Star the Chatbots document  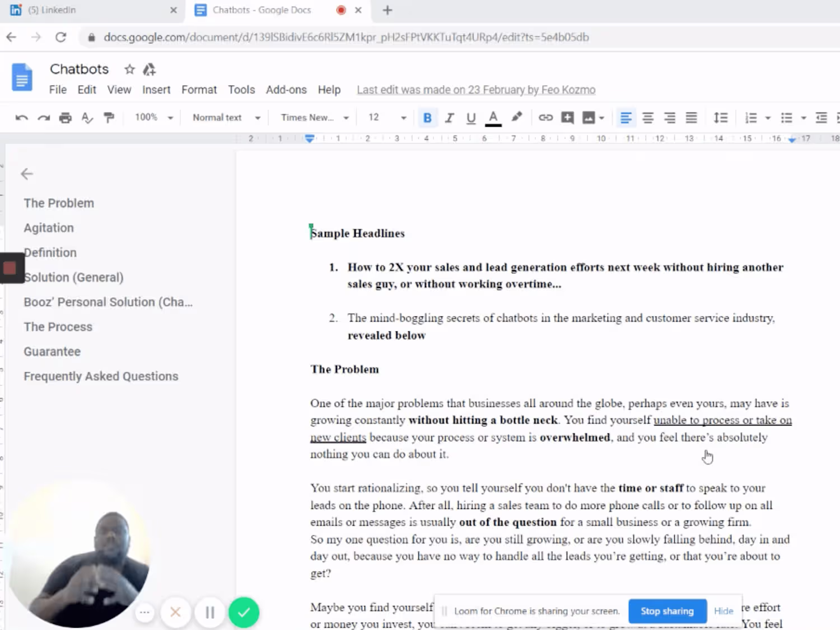129,69
